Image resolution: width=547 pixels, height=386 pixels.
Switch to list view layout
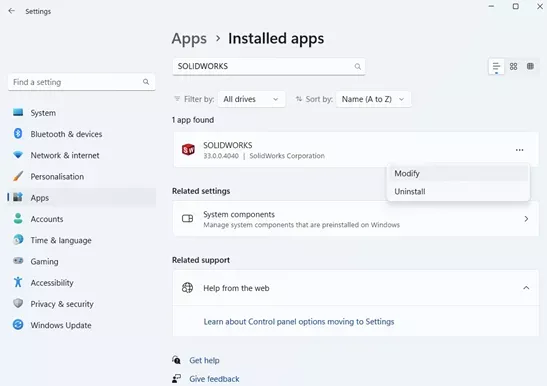pos(496,66)
